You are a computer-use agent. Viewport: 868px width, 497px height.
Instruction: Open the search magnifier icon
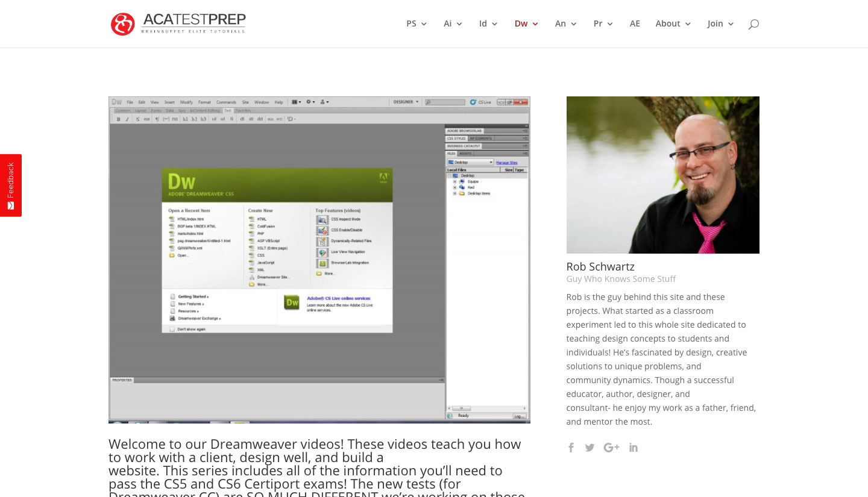tap(753, 24)
